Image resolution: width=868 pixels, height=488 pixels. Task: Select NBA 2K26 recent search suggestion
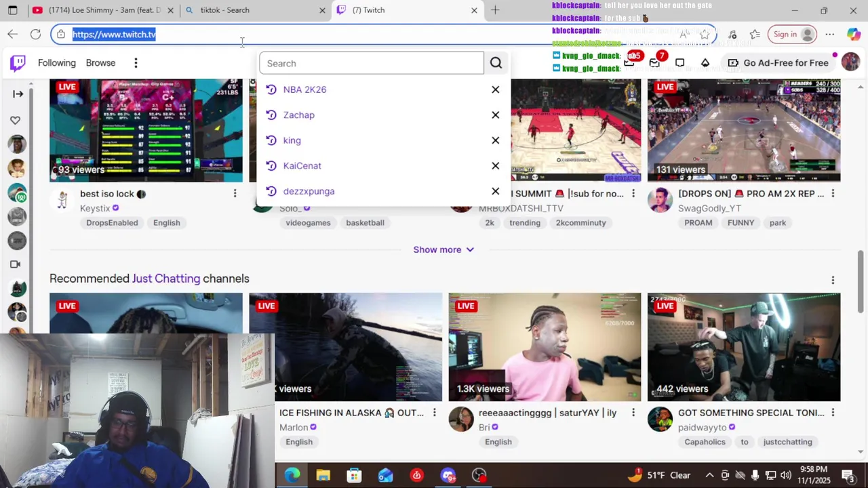pos(304,89)
